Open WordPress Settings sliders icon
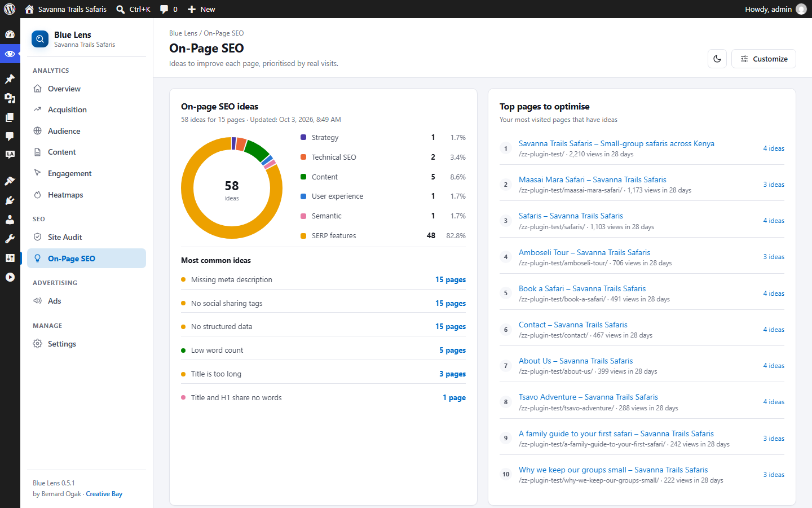 (x=10, y=258)
